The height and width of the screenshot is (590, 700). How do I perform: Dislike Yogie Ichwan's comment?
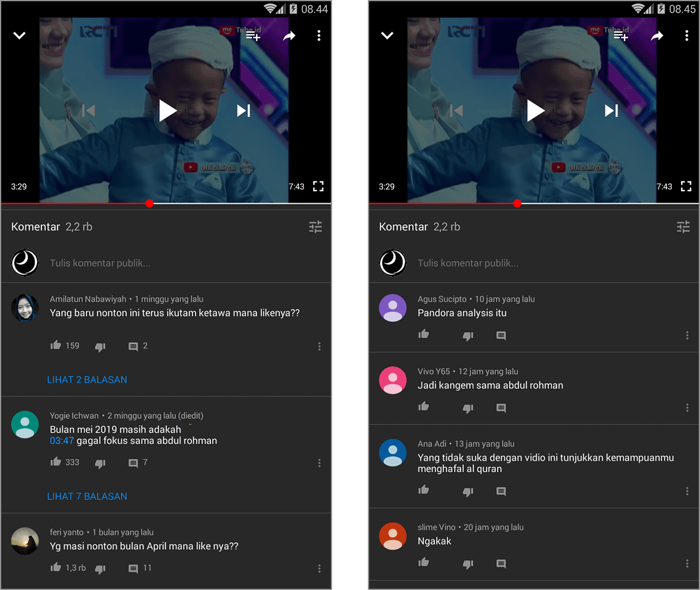tap(100, 463)
